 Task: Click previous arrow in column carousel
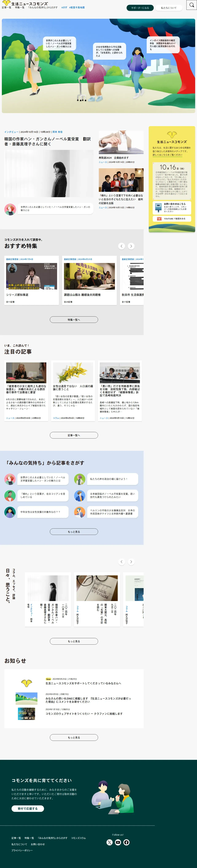[122, 562]
